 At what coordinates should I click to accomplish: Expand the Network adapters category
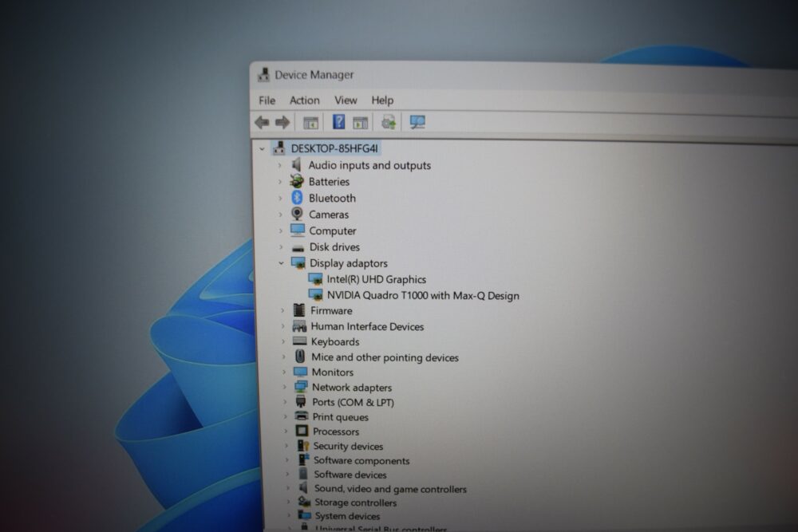(285, 388)
